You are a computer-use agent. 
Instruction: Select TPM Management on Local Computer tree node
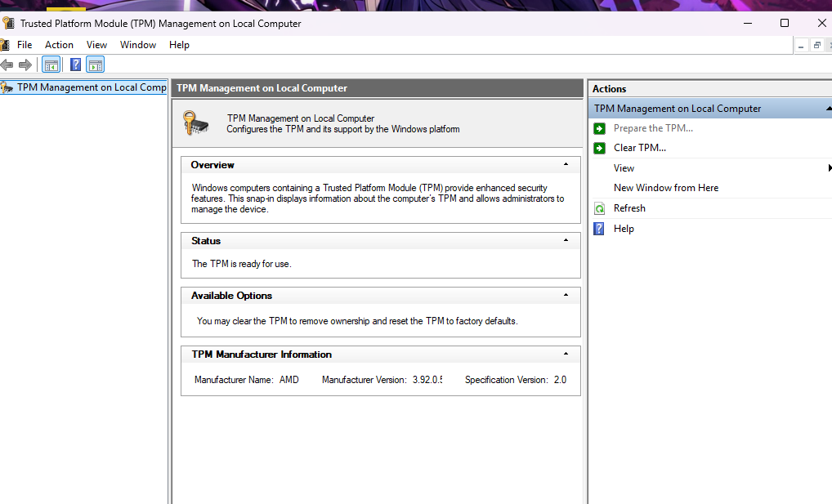click(92, 87)
